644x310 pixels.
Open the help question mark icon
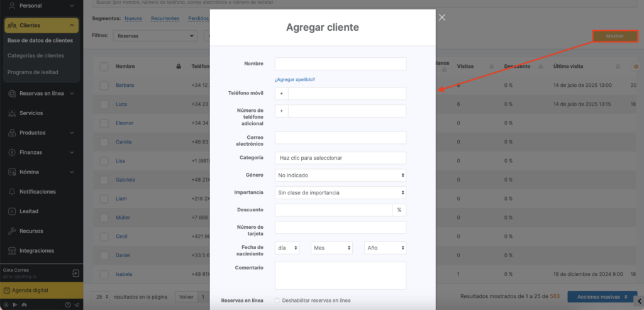(x=68, y=305)
